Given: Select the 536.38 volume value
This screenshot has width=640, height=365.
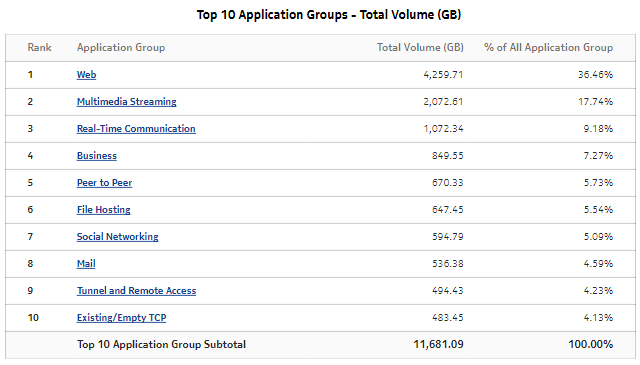Looking at the screenshot, I should click(448, 263).
